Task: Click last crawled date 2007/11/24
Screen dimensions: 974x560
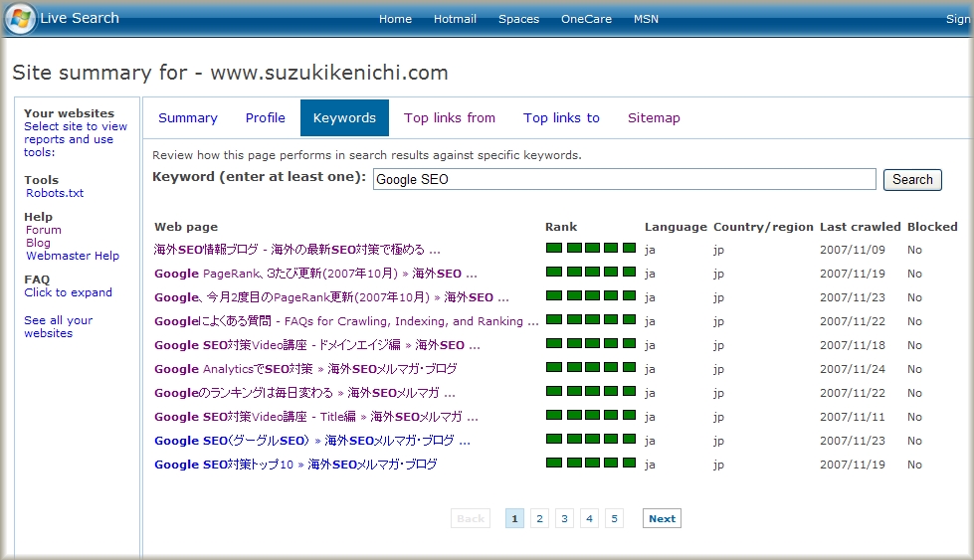Action: [853, 369]
